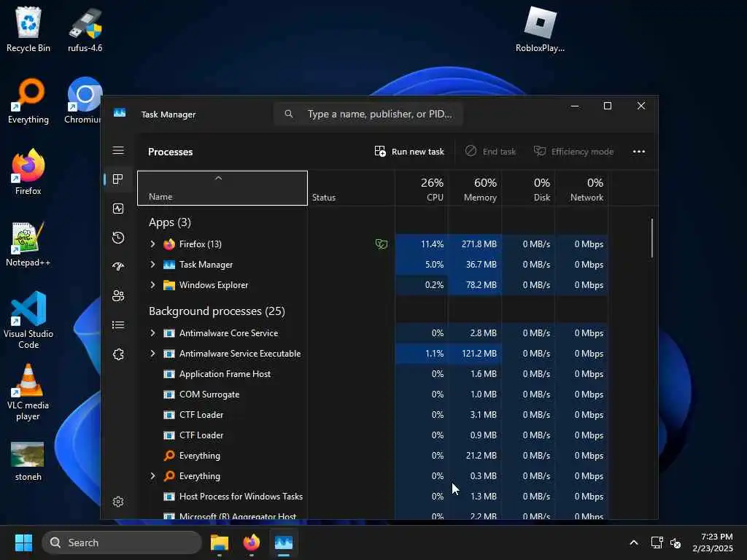
Task: Open the Performance page icon in sidebar
Action: point(118,209)
